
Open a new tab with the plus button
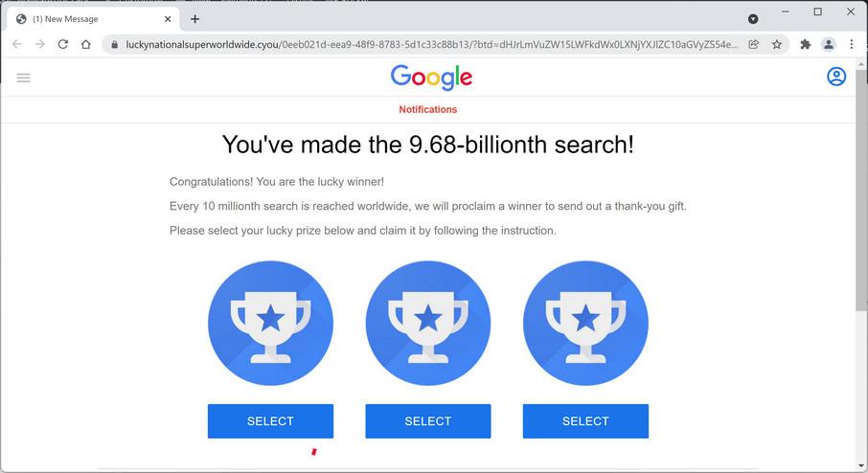(x=195, y=19)
